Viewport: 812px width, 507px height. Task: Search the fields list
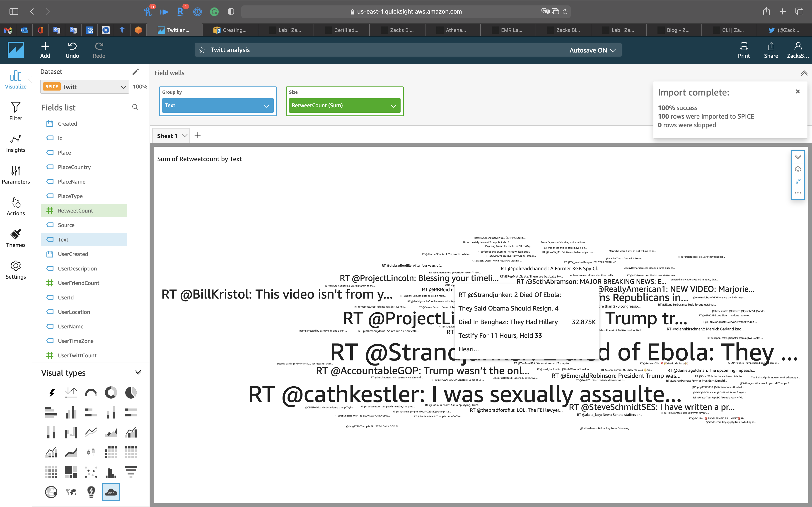135,107
